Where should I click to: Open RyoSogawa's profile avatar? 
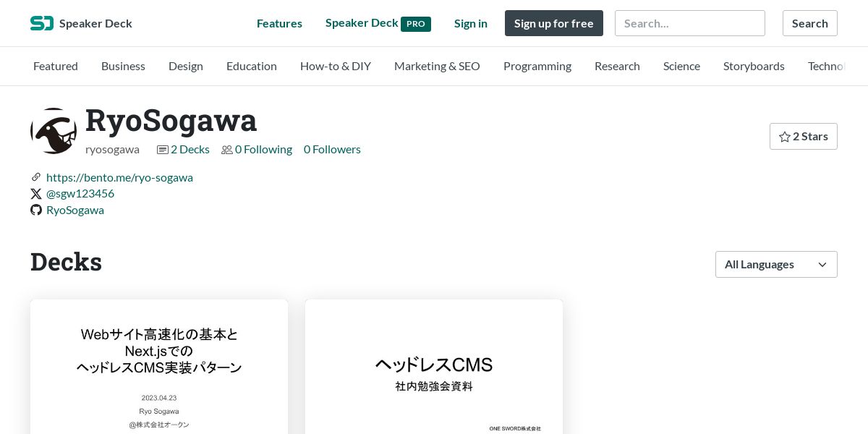54,131
